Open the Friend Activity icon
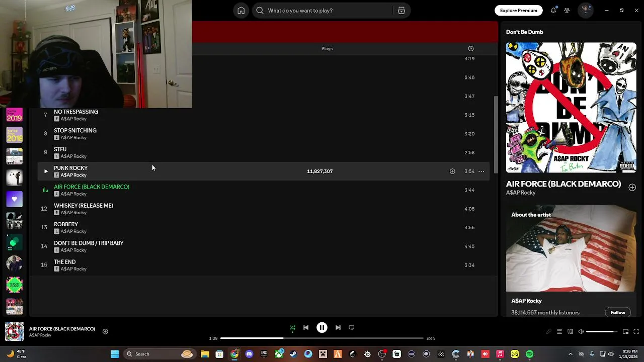The height and width of the screenshot is (362, 644). point(567,10)
